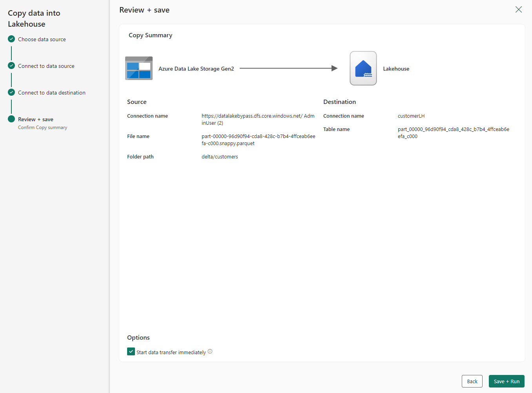Image resolution: width=532 pixels, height=393 pixels.
Task: Click the Choose data source checkmark icon
Action: pos(11,39)
